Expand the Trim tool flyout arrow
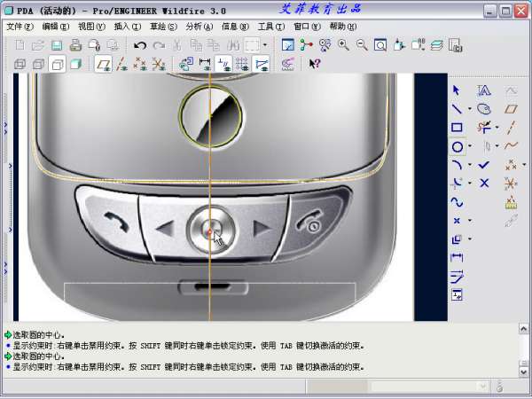 pos(497,128)
